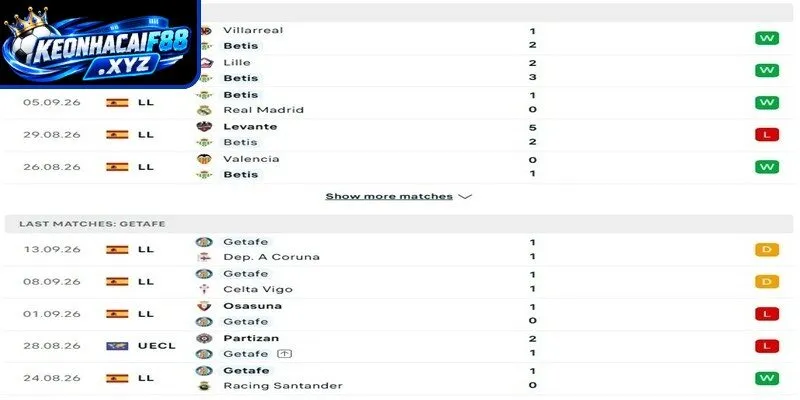Screen dimensions: 800x400
Task: Click the UECL competition flag icon
Action: [117, 346]
